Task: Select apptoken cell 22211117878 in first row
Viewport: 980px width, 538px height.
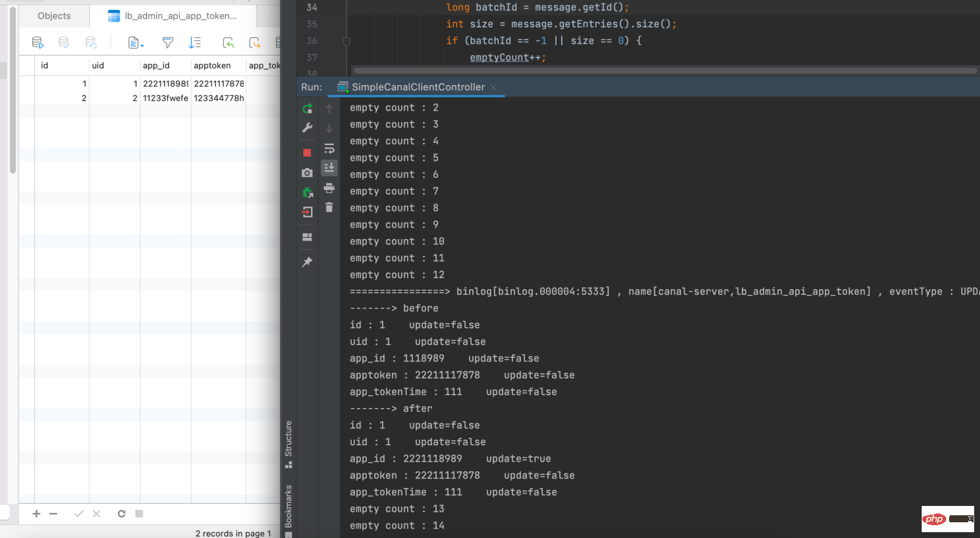Action: point(219,83)
